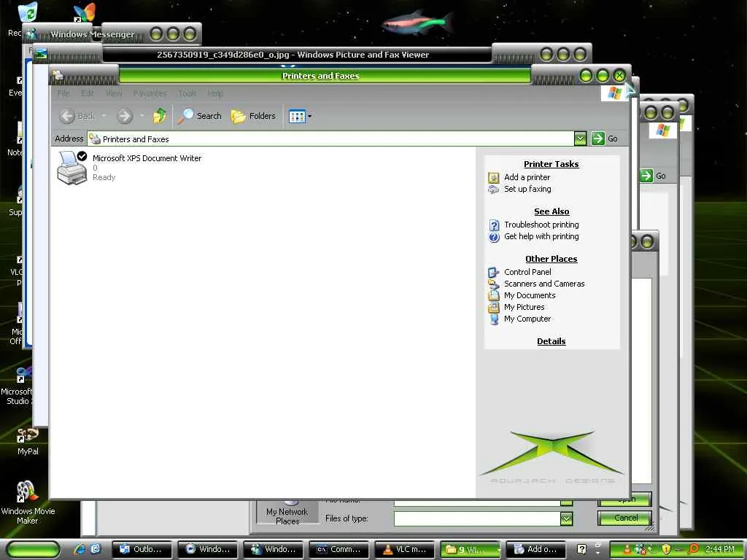Expand the Details section

[551, 341]
